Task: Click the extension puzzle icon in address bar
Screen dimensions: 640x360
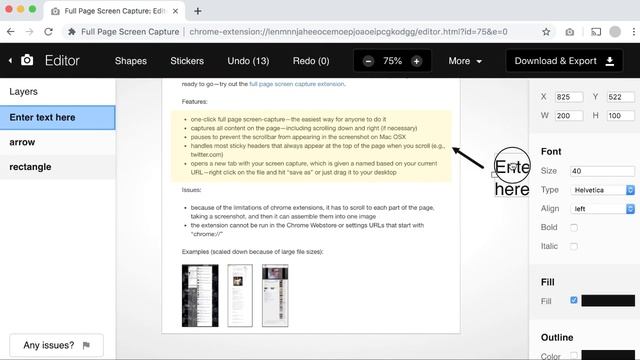Action: click(72, 32)
